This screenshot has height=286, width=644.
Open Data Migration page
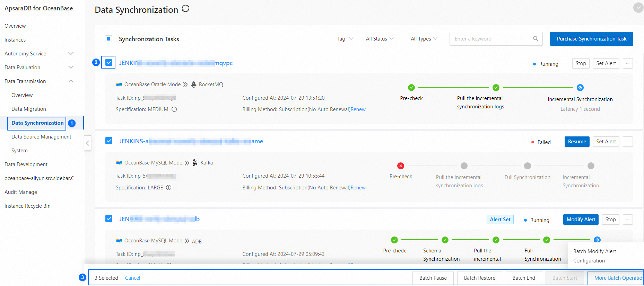(x=29, y=109)
